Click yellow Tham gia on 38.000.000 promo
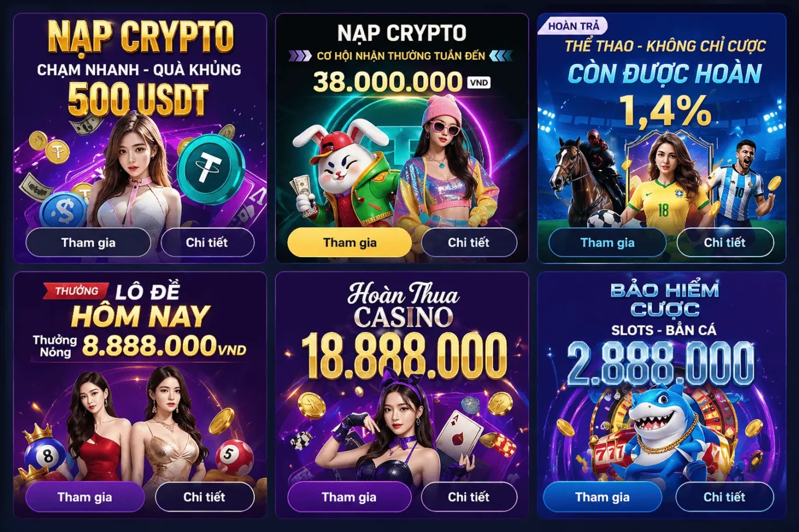799x532 pixels. pos(350,242)
